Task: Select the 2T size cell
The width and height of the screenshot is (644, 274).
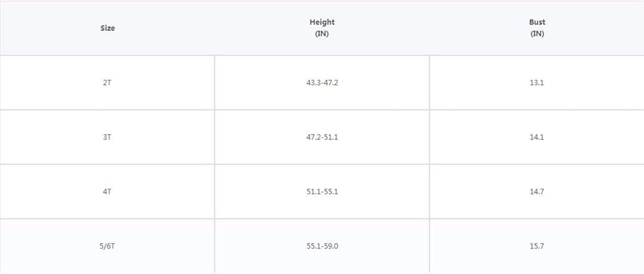Action: 107,83
